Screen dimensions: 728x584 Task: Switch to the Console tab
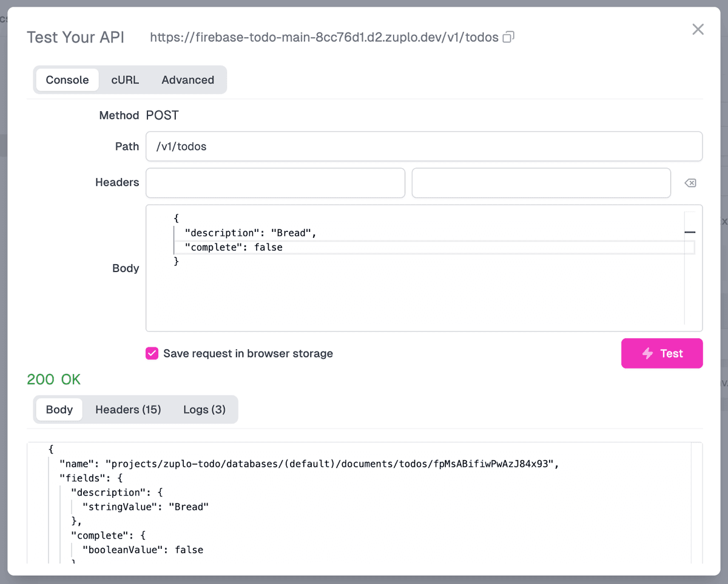coord(67,80)
